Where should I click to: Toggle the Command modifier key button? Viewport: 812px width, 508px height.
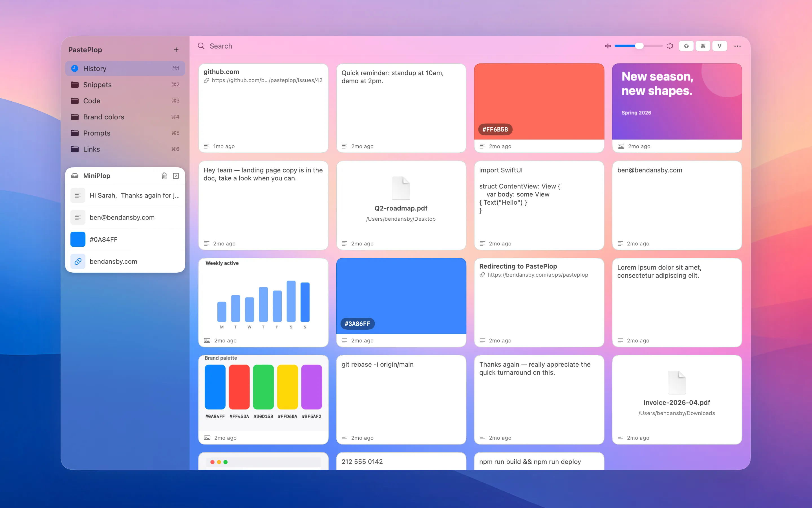click(703, 46)
